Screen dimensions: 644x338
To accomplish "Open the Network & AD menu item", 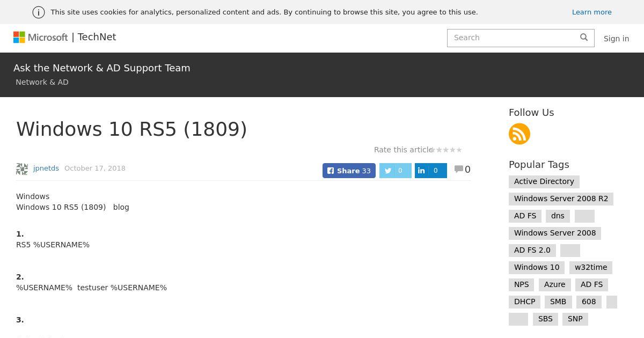I will tap(42, 82).
